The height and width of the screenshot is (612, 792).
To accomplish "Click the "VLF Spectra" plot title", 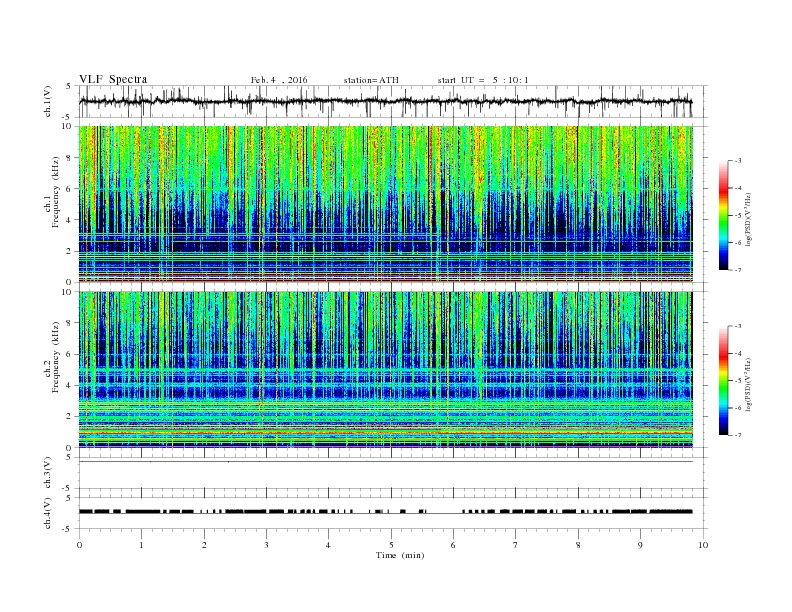I will (113, 79).
